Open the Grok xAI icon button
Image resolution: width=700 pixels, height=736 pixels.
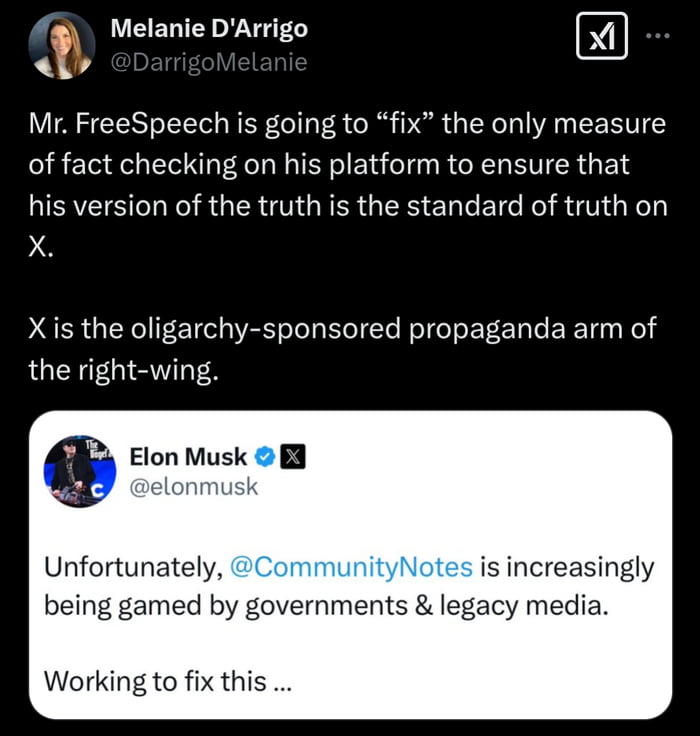click(602, 37)
